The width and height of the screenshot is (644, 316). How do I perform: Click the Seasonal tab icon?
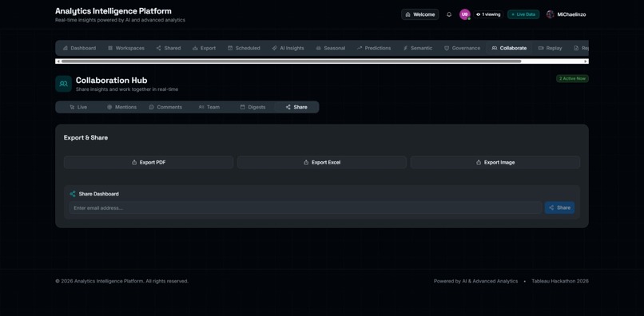tap(318, 48)
